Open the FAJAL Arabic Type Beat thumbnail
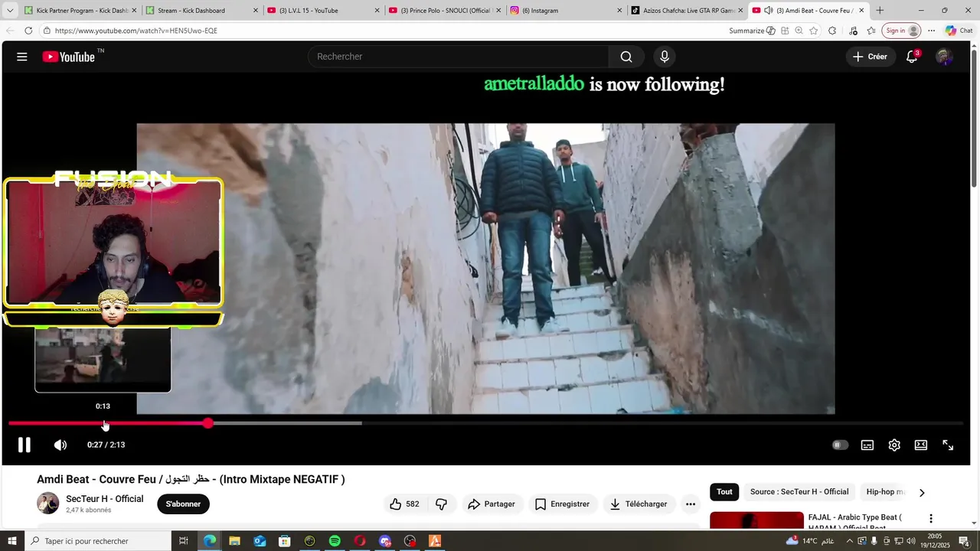Screen dimensions: 980x551 756,520
